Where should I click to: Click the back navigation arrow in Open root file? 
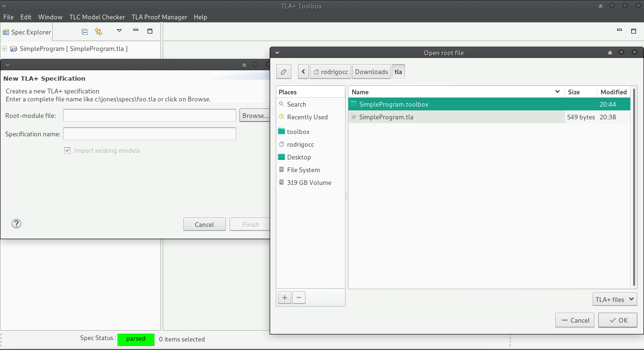coord(303,71)
